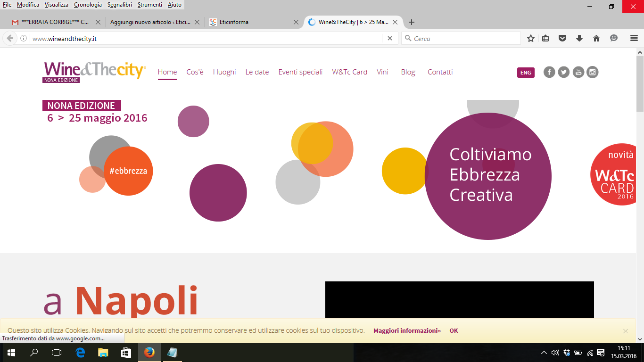
Task: Focus the URL address bar field
Action: coord(206,39)
